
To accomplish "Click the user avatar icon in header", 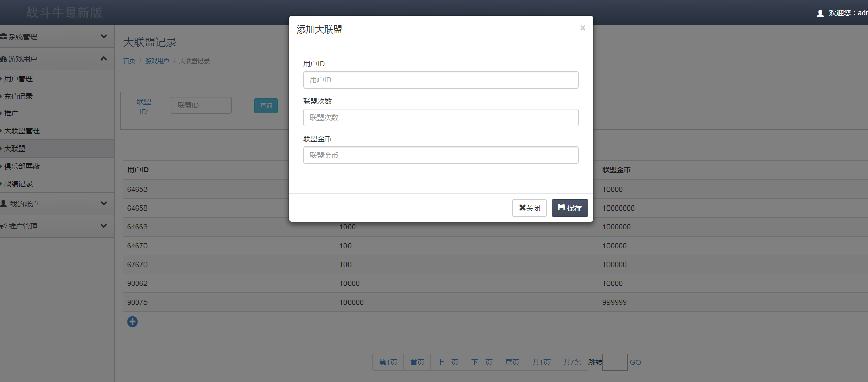I will [820, 13].
